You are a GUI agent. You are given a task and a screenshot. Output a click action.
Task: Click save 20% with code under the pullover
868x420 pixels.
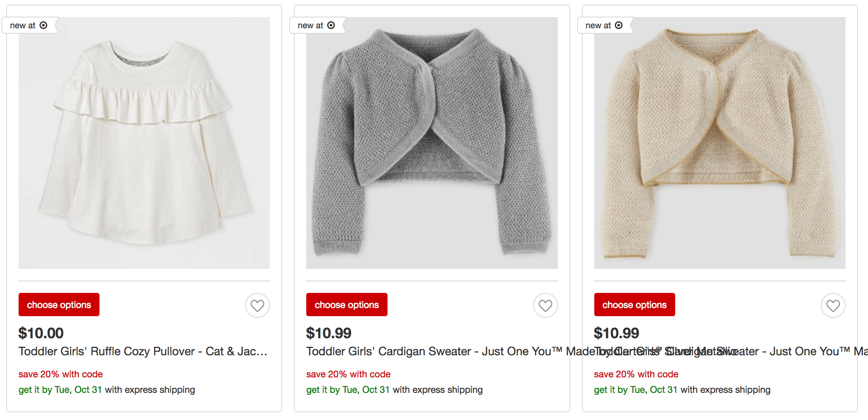[x=60, y=374]
